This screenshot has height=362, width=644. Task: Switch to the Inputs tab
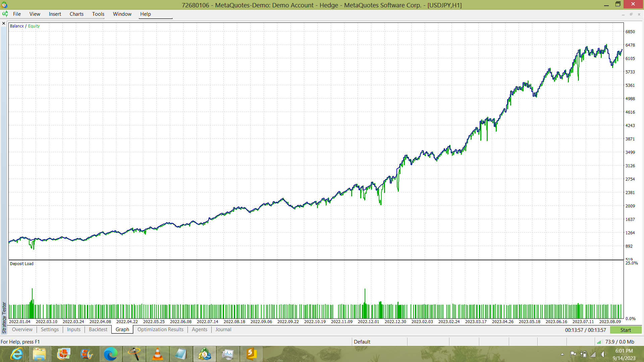tap(74, 329)
